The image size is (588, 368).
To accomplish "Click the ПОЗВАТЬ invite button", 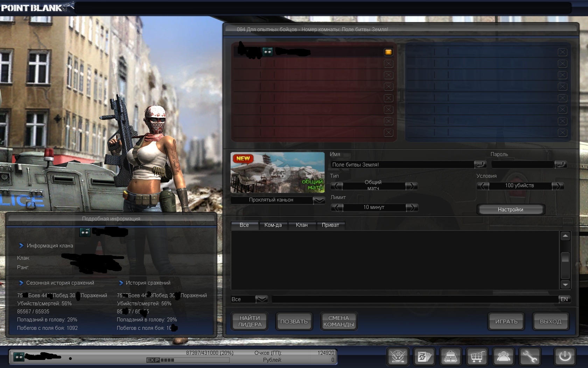I will 294,321.
